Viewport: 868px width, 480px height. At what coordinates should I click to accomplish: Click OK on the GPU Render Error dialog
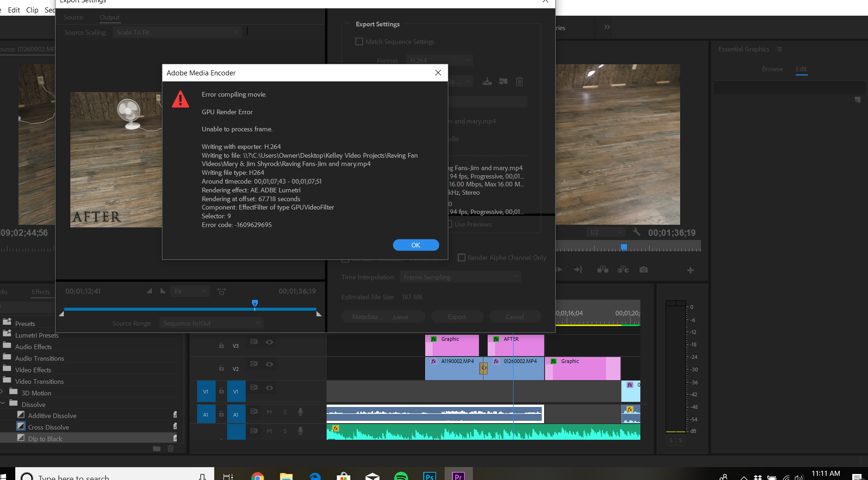click(x=415, y=245)
